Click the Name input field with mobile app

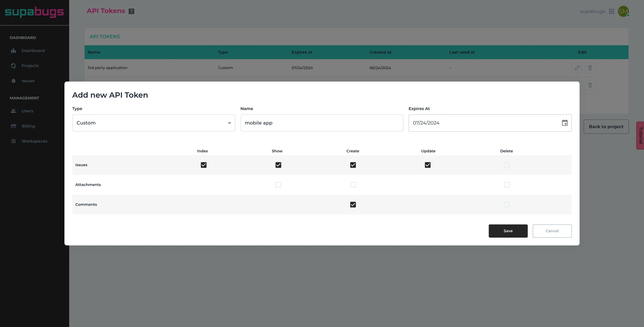322,123
